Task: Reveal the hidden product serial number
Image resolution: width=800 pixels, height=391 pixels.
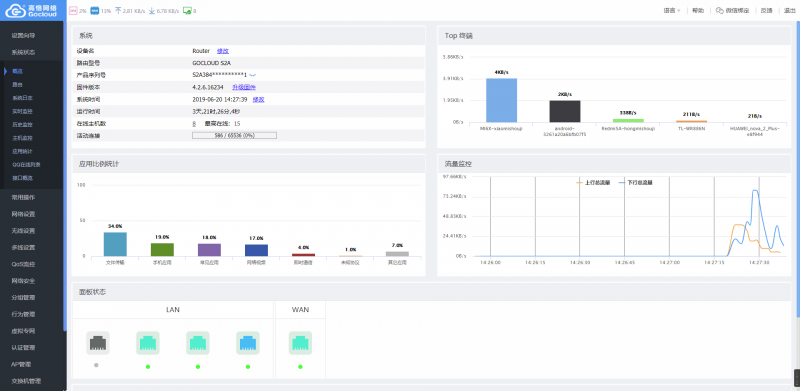Action: click(253, 75)
